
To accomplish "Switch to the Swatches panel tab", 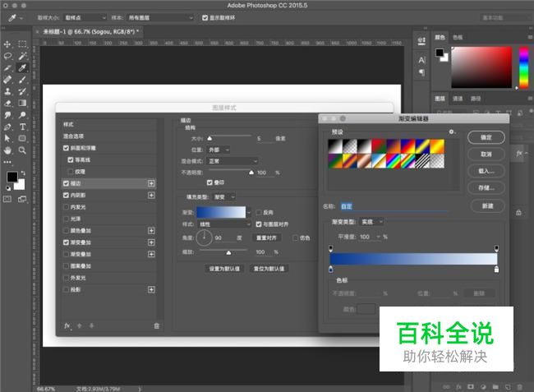I will click(458, 37).
